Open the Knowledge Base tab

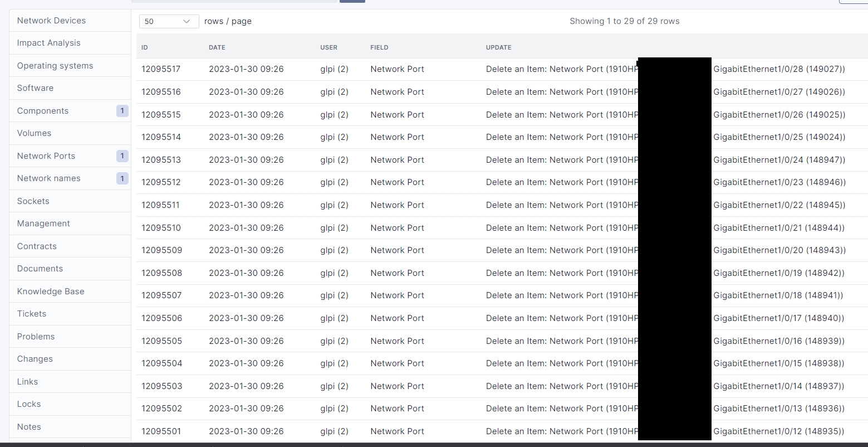[51, 291]
